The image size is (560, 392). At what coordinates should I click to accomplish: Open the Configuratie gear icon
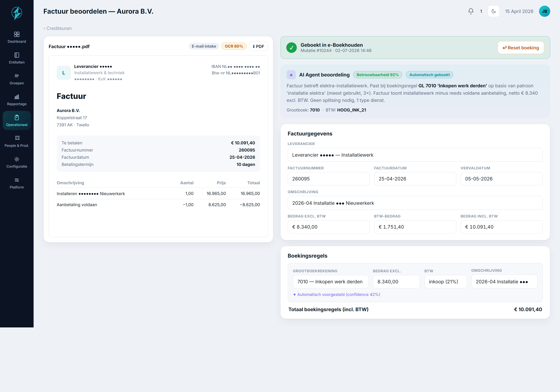tap(17, 159)
